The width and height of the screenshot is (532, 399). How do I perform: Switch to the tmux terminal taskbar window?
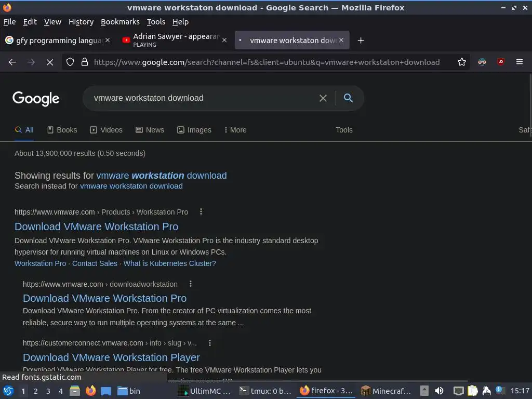point(265,391)
